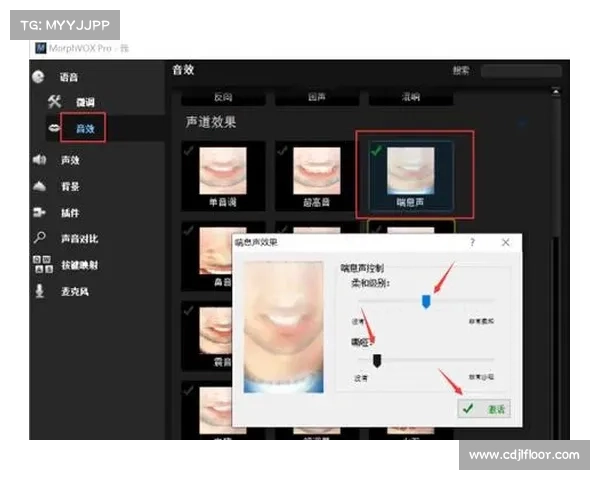
Task: Open 微调 tweak tools icon
Action: (x=55, y=103)
